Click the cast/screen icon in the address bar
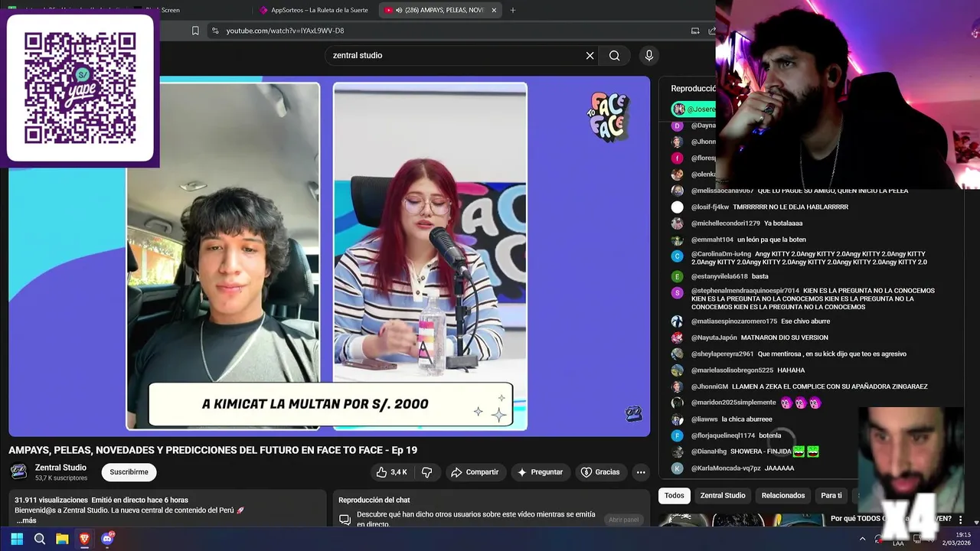This screenshot has width=980, height=551. (x=695, y=31)
